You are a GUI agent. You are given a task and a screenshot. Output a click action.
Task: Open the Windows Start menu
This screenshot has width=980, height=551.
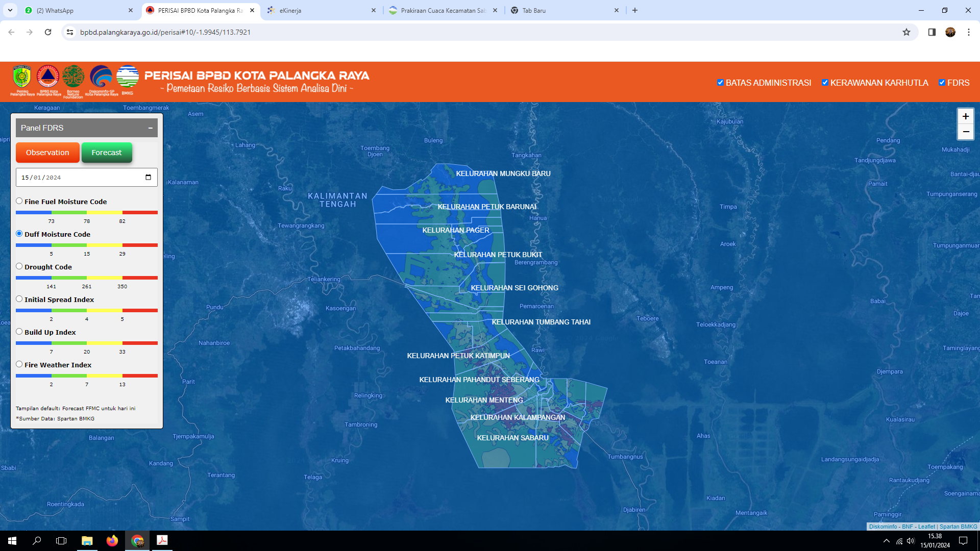coord(12,541)
